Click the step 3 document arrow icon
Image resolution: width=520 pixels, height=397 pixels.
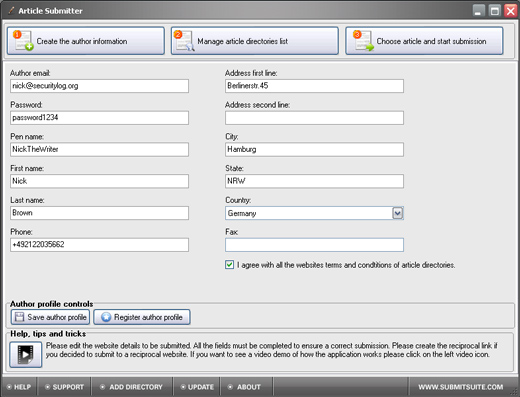pos(364,41)
